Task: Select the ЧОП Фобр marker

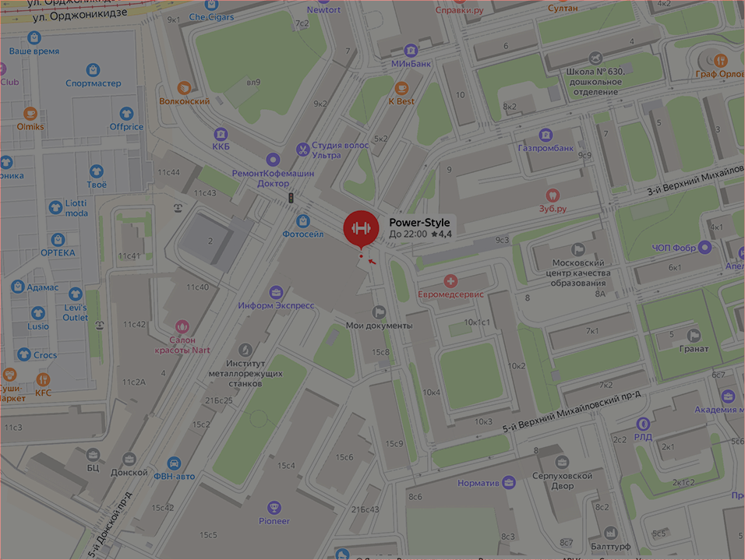Action: coord(704,248)
